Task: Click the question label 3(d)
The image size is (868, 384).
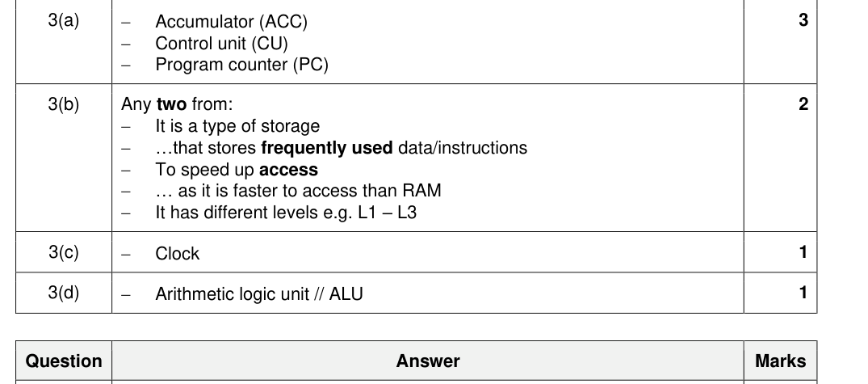Action: click(x=64, y=293)
